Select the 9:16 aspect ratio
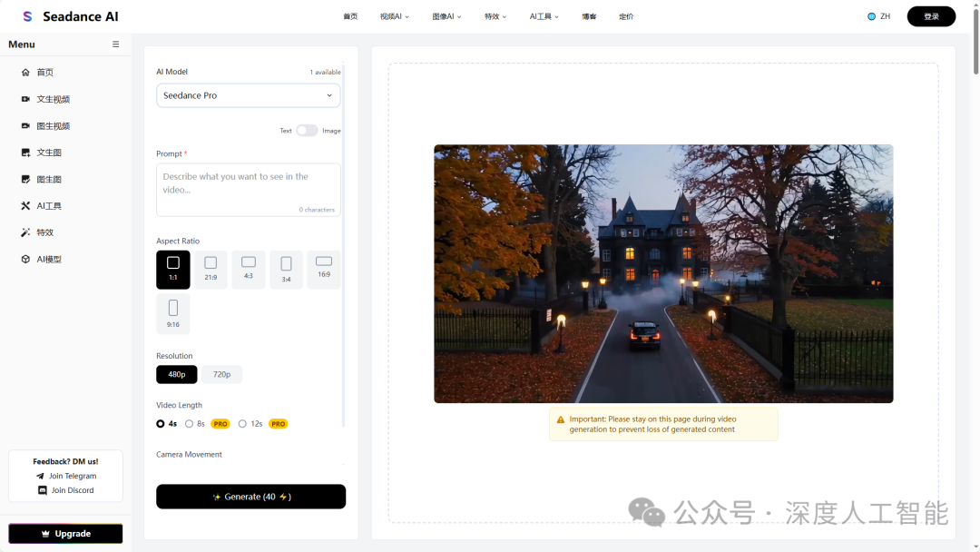The image size is (980, 552). pos(173,314)
